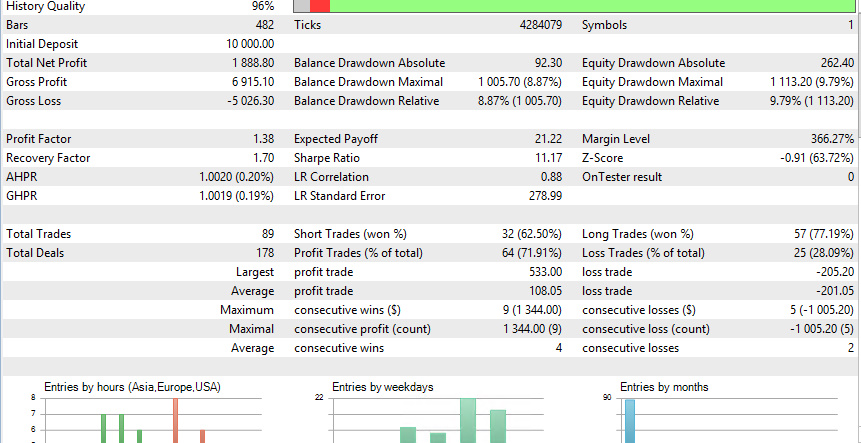Click consecutive losses ($) value 5 (-1 005.20)
The height and width of the screenshot is (443, 861).
click(822, 310)
